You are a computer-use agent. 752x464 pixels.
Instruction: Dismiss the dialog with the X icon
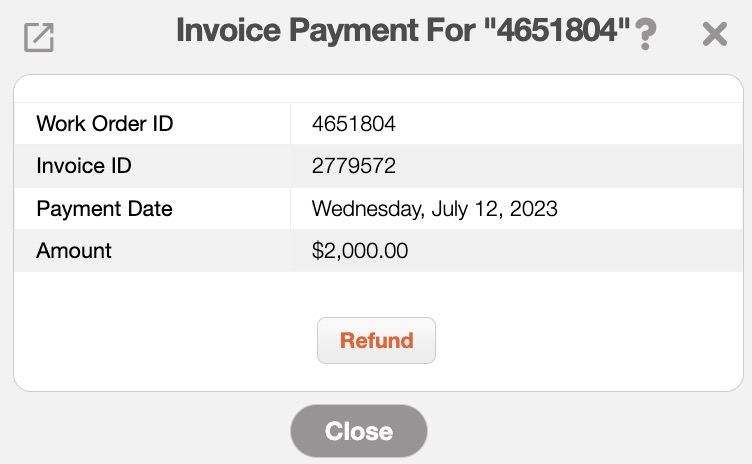click(714, 35)
